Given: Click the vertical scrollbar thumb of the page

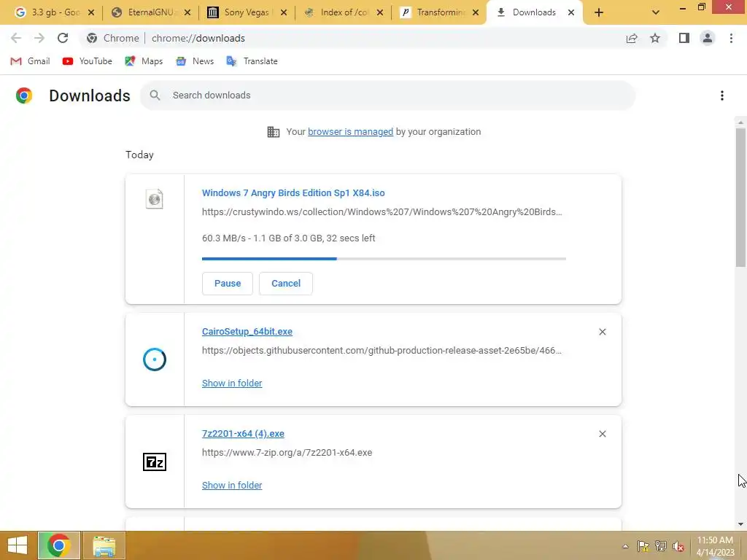Looking at the screenshot, I should click(x=740, y=198).
